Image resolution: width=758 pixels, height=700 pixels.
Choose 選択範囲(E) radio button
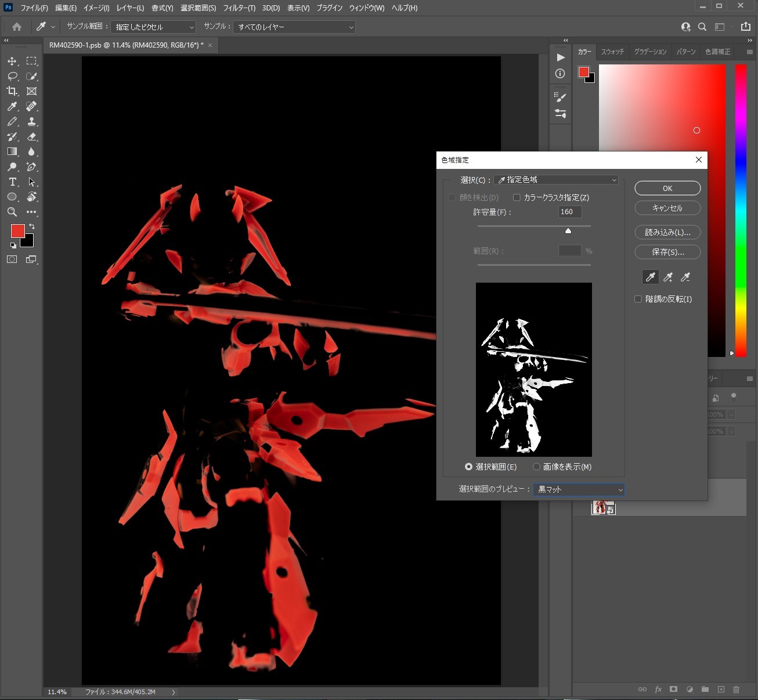coord(468,467)
